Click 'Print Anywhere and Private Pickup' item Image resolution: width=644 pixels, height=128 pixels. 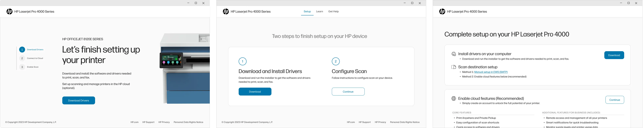coord(476,118)
